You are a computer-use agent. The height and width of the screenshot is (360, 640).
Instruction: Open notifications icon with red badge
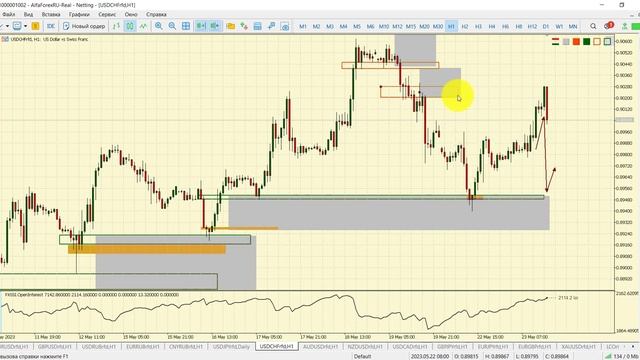click(x=609, y=26)
